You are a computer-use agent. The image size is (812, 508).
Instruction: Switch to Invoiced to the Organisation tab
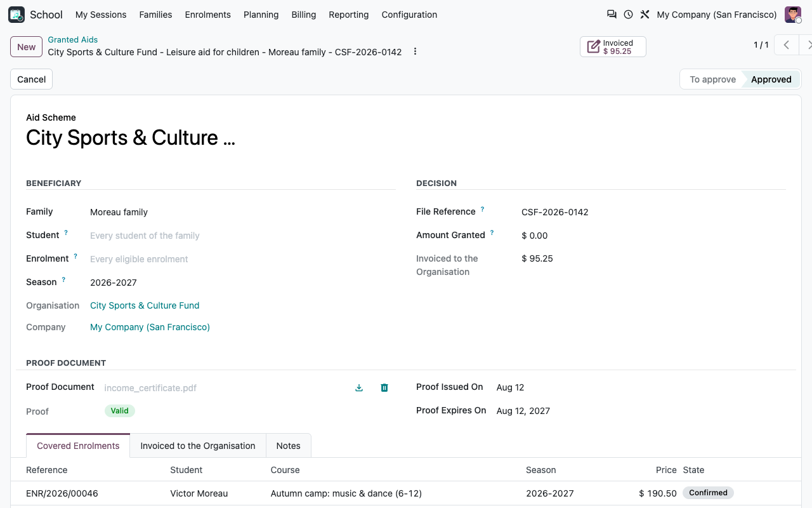198,446
